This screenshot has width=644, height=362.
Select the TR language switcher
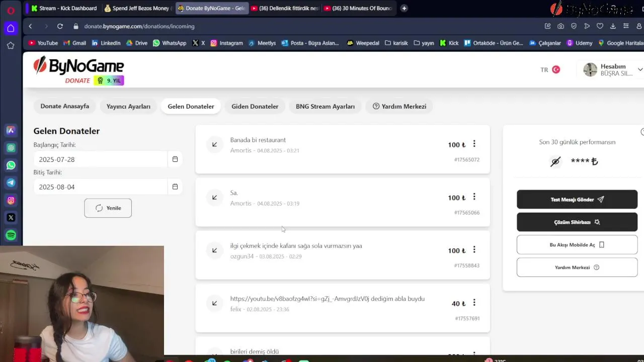544,70
